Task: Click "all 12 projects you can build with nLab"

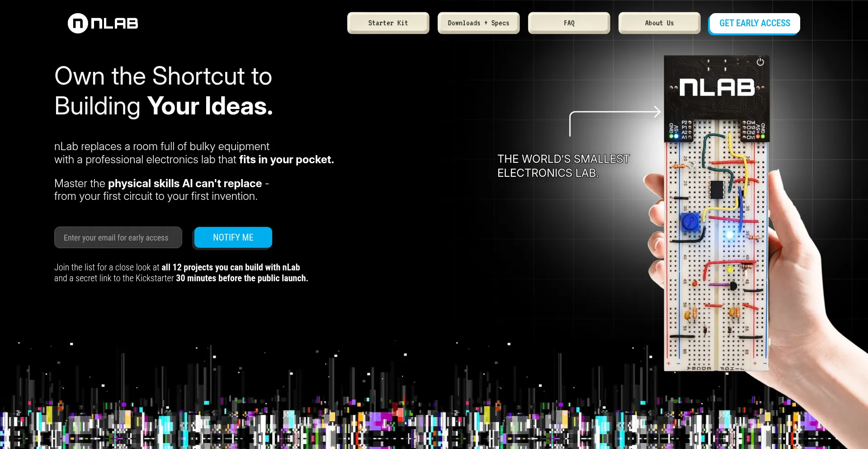Action: click(x=231, y=267)
